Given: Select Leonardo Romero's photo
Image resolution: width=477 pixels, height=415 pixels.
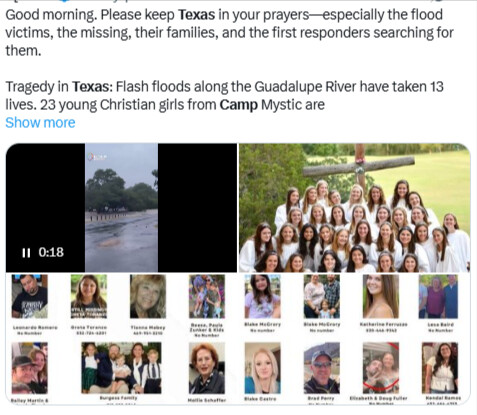Looking at the screenshot, I should pyautogui.click(x=30, y=296).
